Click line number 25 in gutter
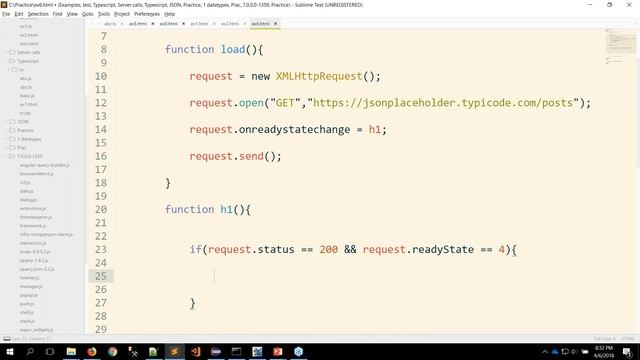This screenshot has width=640, height=360. click(101, 276)
